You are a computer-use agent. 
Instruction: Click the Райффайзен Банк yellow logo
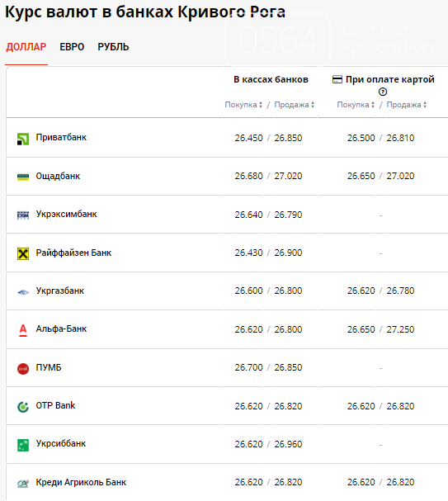(x=23, y=253)
